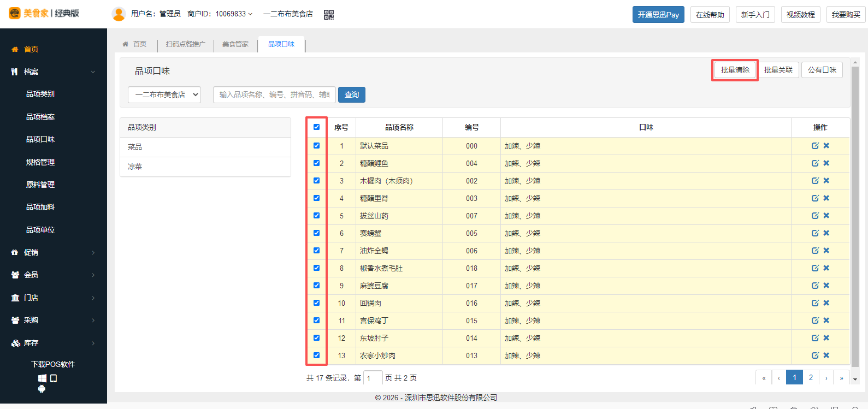868x409 pixels.
Task: Uncheck the 东坡肘子 row checkbox
Action: (316, 338)
